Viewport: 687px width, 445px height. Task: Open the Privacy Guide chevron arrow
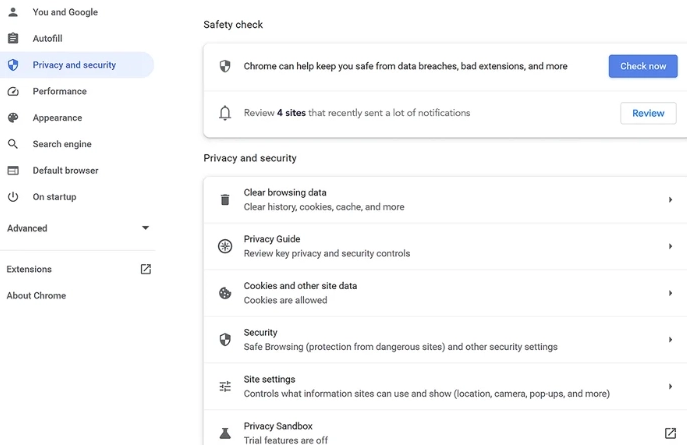[670, 246]
